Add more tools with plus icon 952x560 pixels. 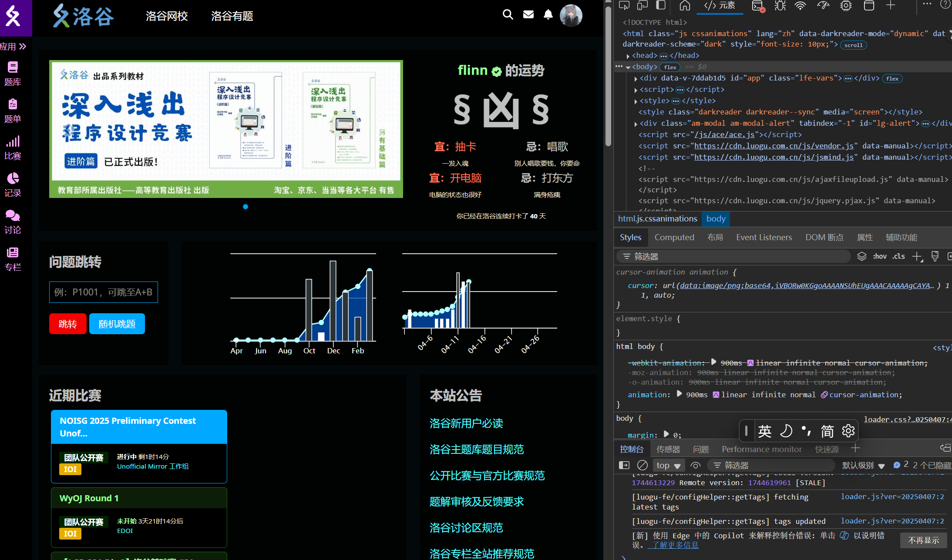coord(891,5)
